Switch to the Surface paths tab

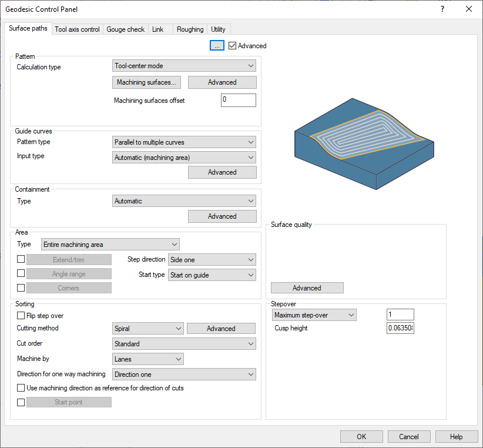(x=28, y=28)
